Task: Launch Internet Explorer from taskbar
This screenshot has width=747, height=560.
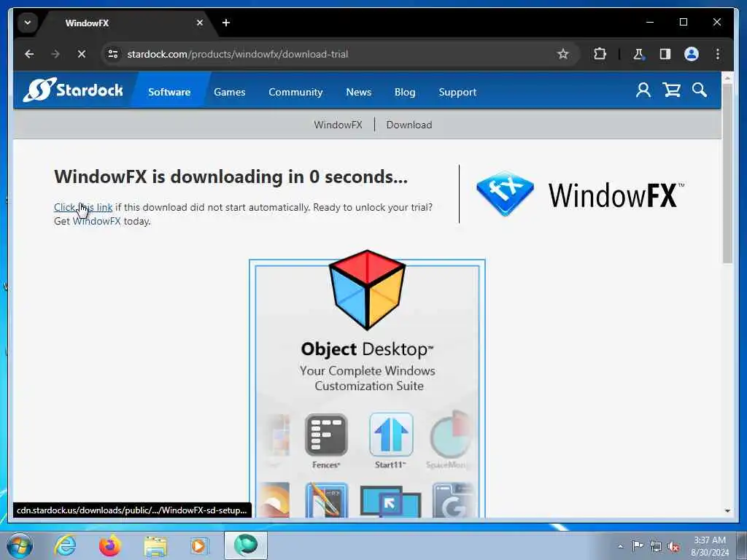Action: [x=65, y=545]
